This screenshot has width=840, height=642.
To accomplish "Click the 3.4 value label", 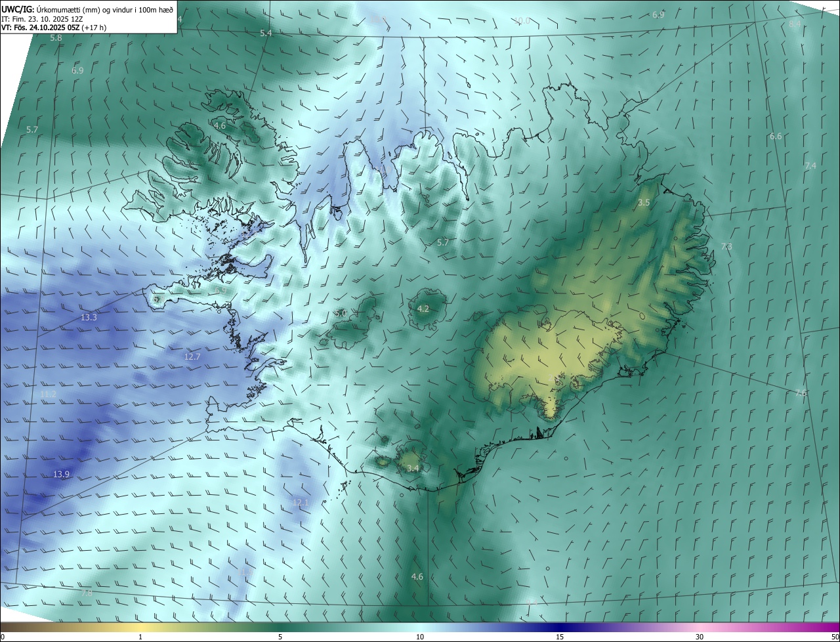I will [x=413, y=468].
